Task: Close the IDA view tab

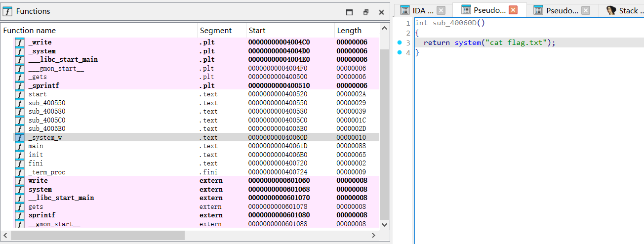Action: (441, 10)
